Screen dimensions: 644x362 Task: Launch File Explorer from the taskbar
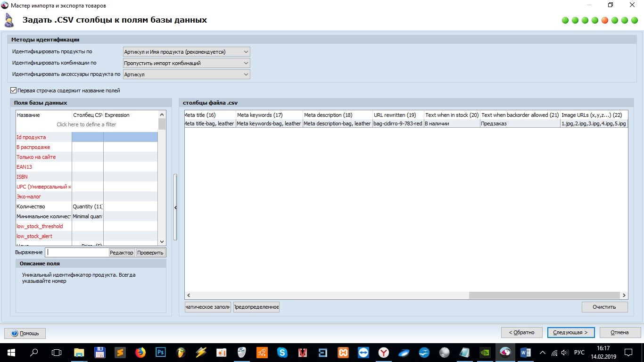79,352
